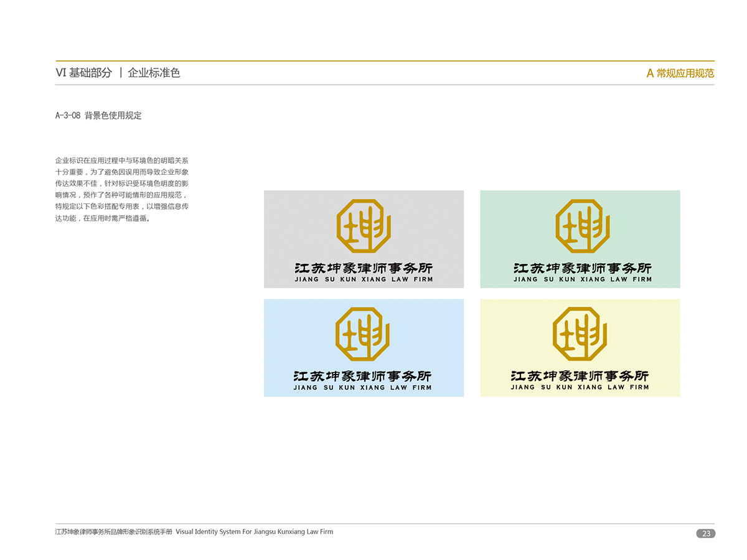Select the 'A-3-08 背景色使用规定' section title

click(x=98, y=116)
